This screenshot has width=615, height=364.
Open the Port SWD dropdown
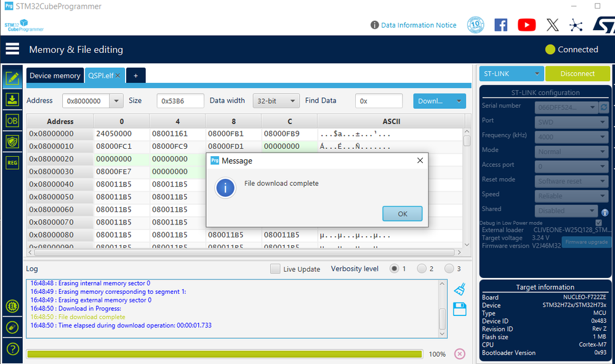(571, 122)
